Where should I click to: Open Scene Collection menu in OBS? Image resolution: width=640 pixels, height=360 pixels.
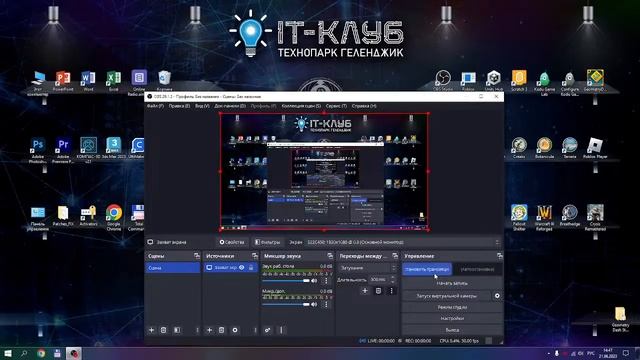click(301, 106)
